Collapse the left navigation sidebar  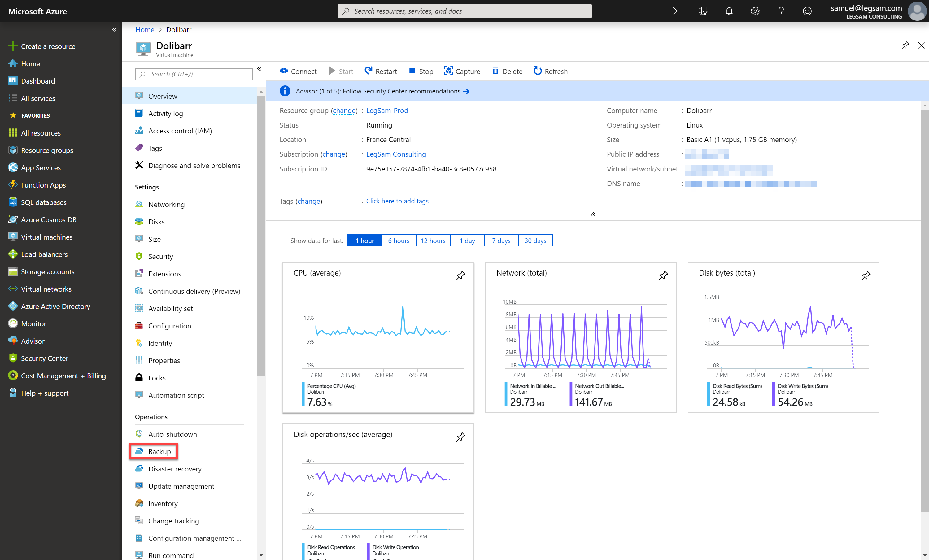pos(114,29)
